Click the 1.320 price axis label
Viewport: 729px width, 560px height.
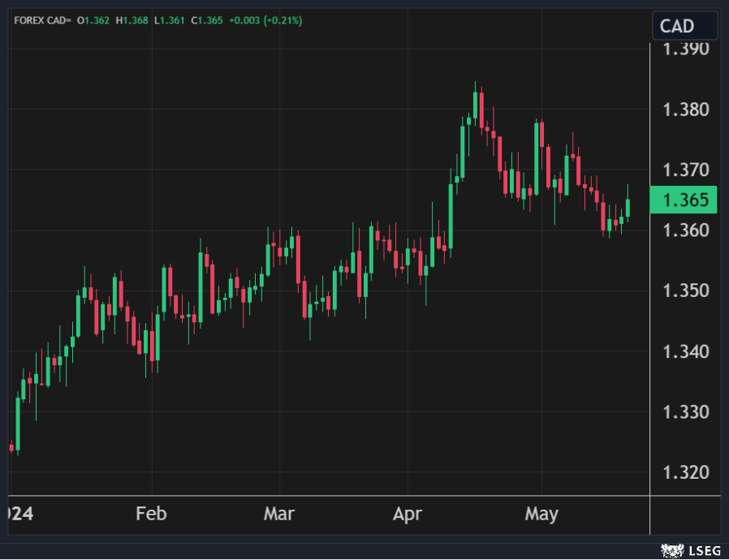tap(686, 472)
